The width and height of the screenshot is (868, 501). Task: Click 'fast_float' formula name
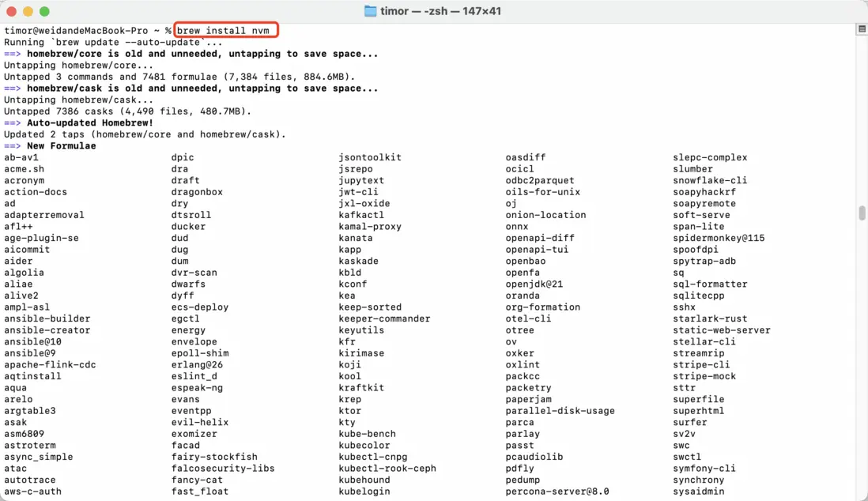[200, 492]
